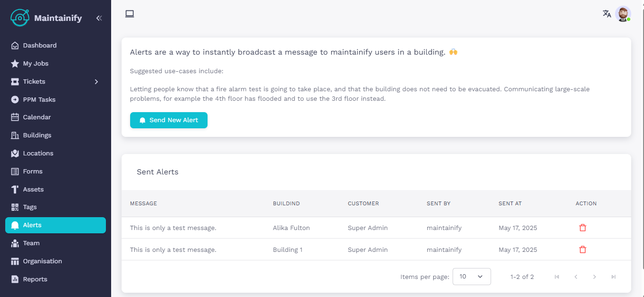Delete the Building 1 alert with trash icon
This screenshot has width=644, height=297.
click(x=583, y=249)
